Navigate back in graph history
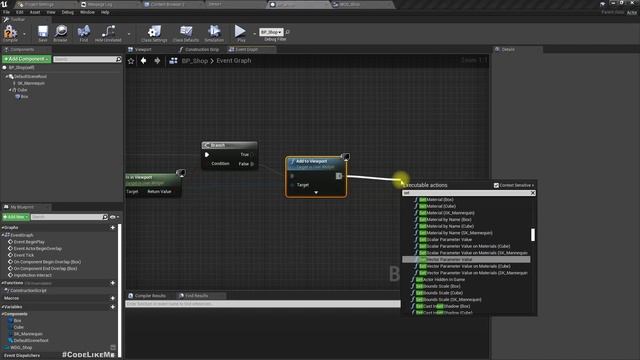Image resolution: width=640 pixels, height=360 pixels. click(144, 61)
